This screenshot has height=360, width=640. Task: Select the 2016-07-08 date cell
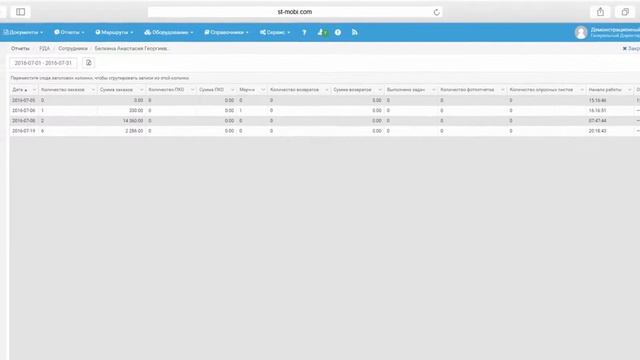pos(24,121)
